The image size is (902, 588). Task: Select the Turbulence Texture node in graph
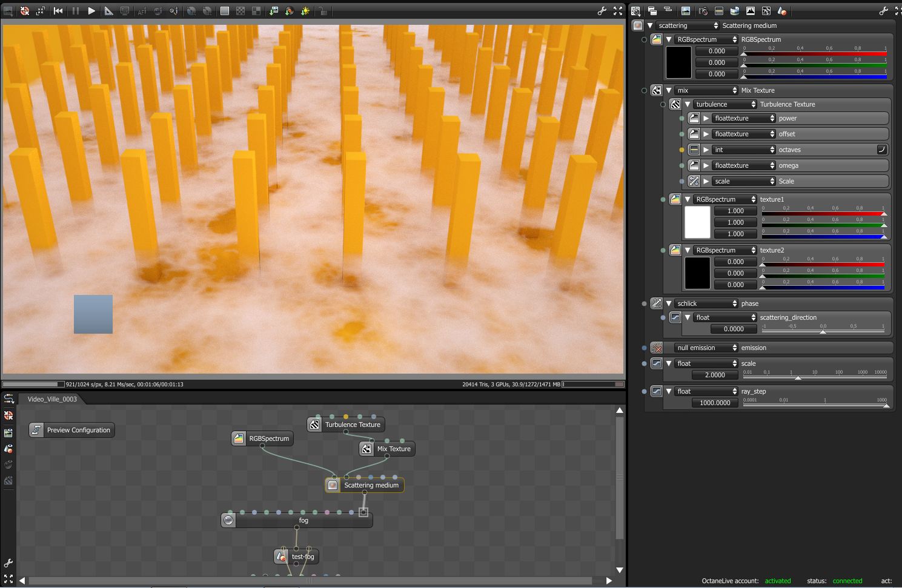(346, 424)
